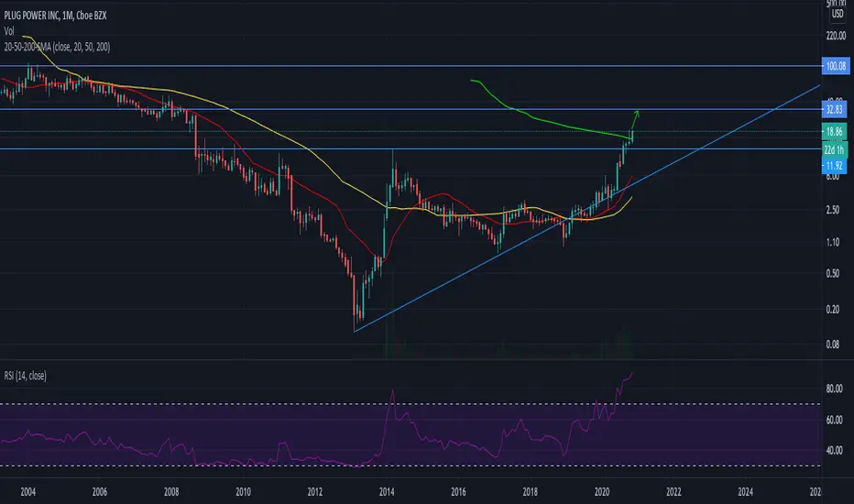Click the 2.50 price axis value
Viewport: 854px width, 504px height.
coord(833,210)
